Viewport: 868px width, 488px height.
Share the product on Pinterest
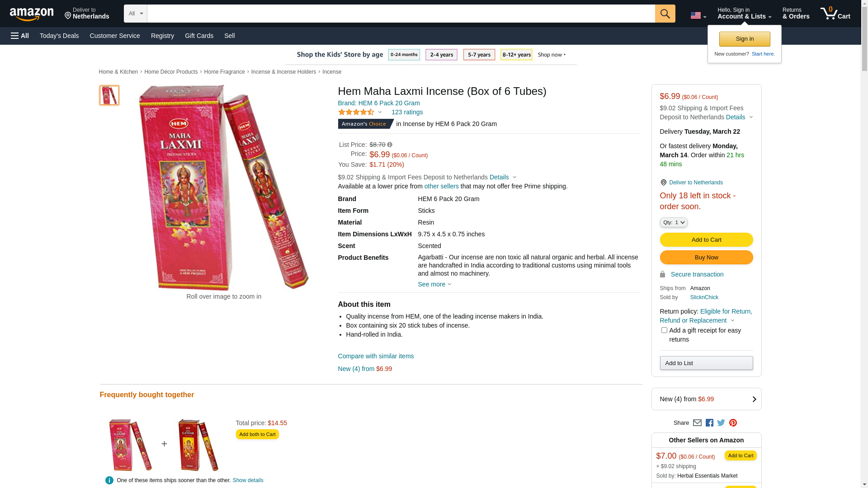(x=733, y=423)
